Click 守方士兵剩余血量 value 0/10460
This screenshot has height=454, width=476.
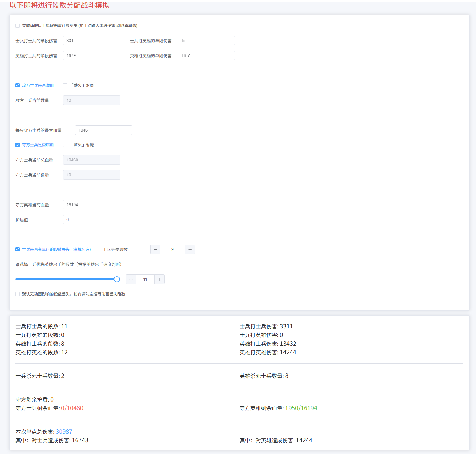(x=72, y=408)
